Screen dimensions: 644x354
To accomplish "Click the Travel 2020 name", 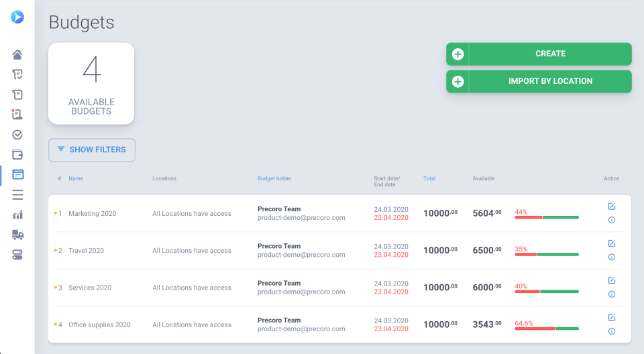I will [x=86, y=251].
